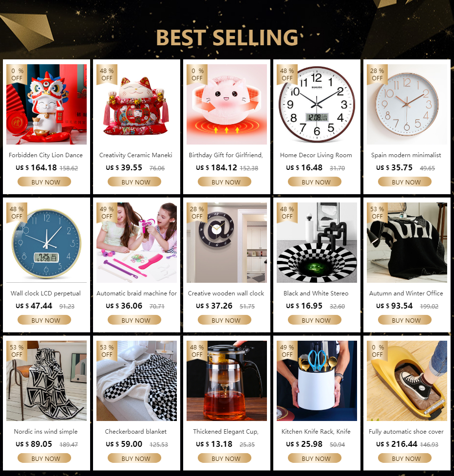Buy the Autumn and Winter Office blanket

click(x=405, y=320)
